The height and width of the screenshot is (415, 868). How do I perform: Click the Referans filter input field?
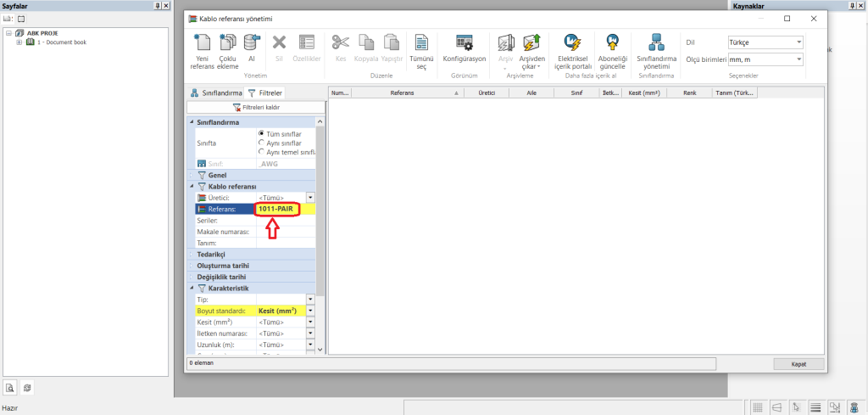point(280,209)
